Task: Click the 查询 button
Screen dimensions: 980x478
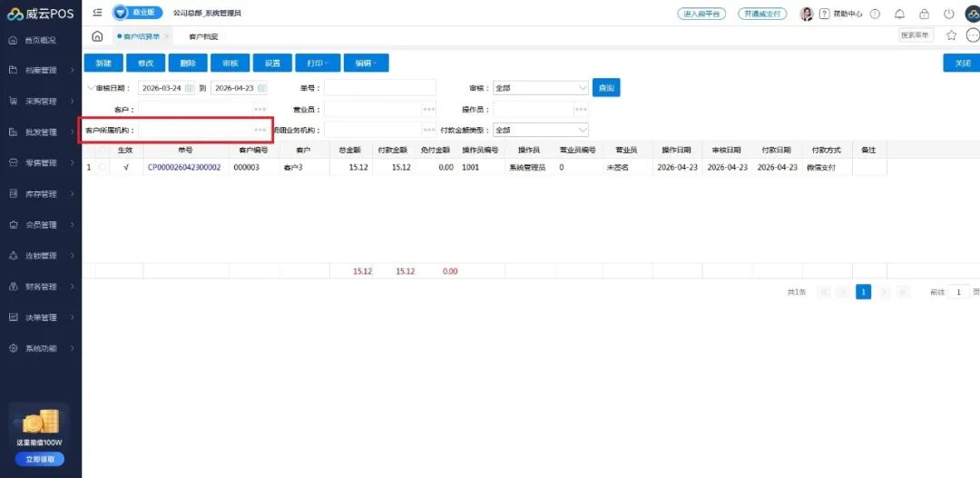Action: 606,88
